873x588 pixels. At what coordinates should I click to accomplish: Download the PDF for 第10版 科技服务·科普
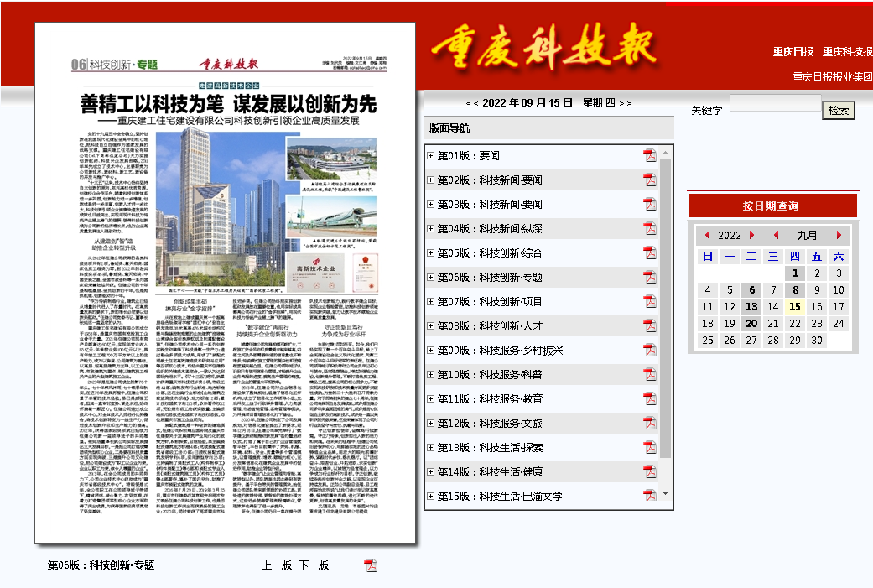pos(650,374)
